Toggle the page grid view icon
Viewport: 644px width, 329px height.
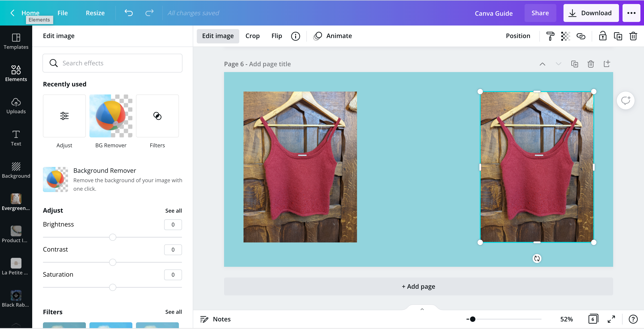[x=593, y=319]
